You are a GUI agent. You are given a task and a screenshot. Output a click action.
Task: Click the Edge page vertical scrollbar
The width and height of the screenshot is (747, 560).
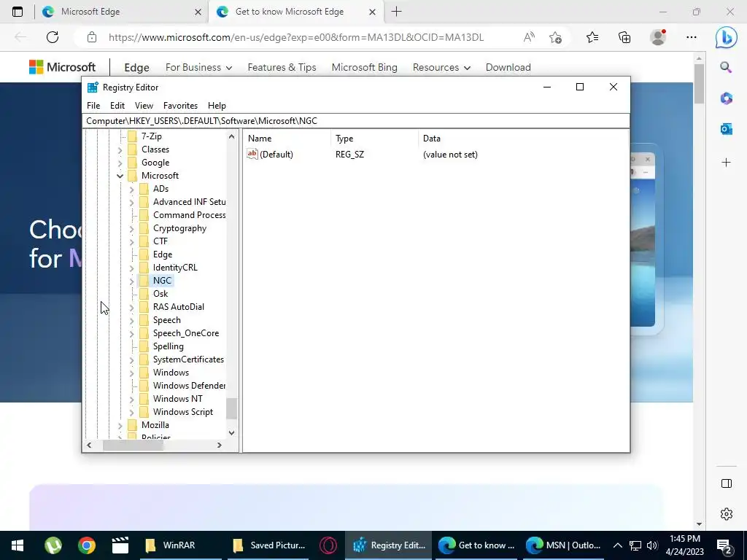pyautogui.click(x=698, y=83)
